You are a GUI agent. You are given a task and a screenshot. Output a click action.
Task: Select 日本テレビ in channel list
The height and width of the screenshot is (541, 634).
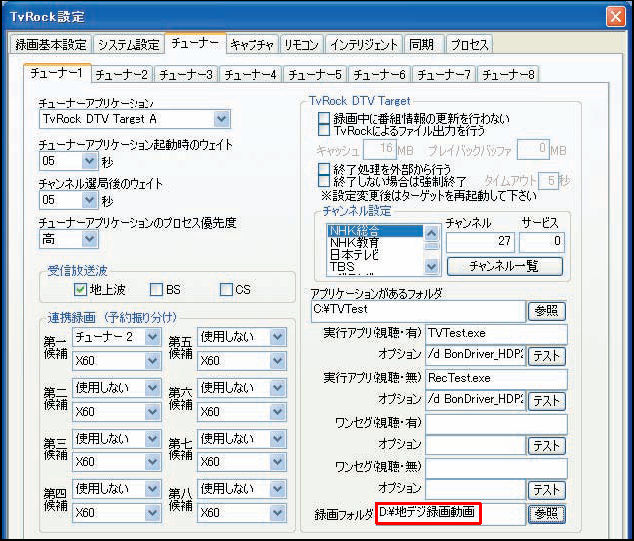375,255
